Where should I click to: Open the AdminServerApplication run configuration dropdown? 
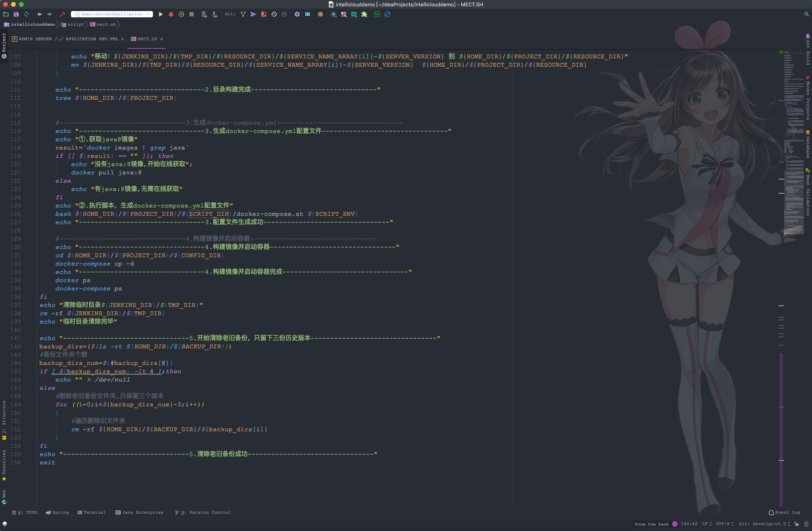[x=112, y=14]
